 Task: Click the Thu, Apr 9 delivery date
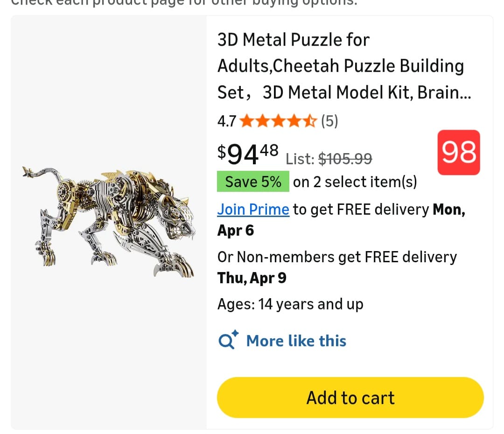coord(252,278)
